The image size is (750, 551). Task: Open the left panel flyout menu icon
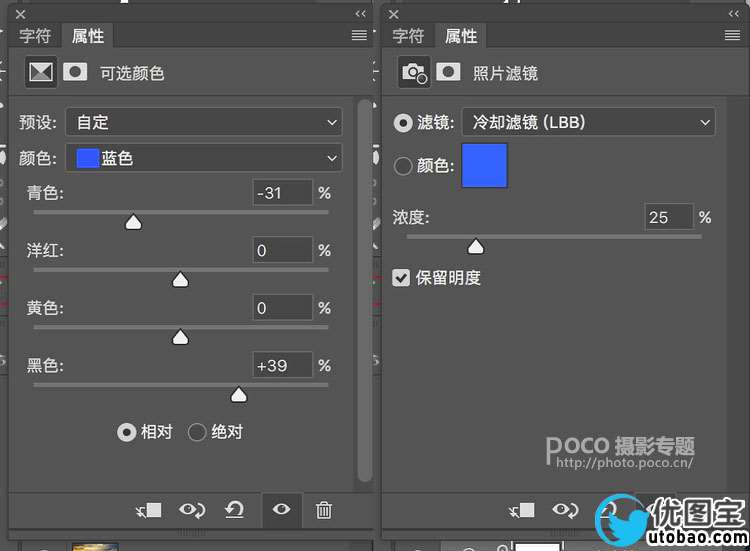pos(359,35)
